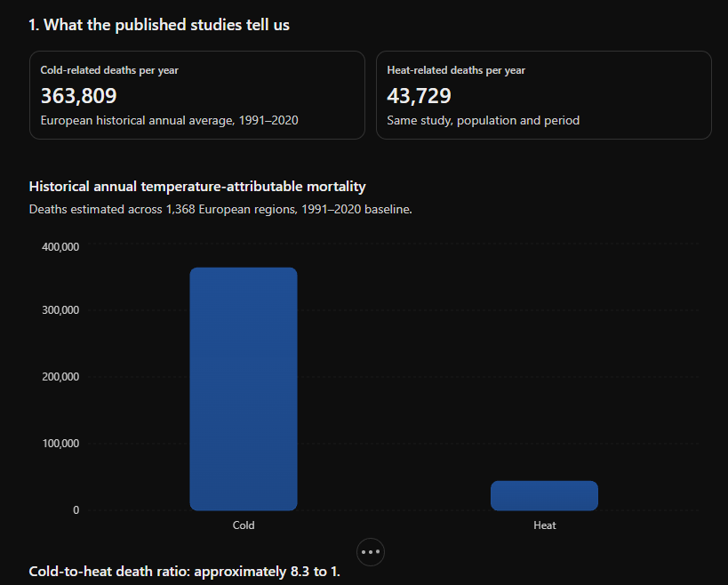Open the three-dot options menu below chart
Screen dimensions: 728x585
370,552
